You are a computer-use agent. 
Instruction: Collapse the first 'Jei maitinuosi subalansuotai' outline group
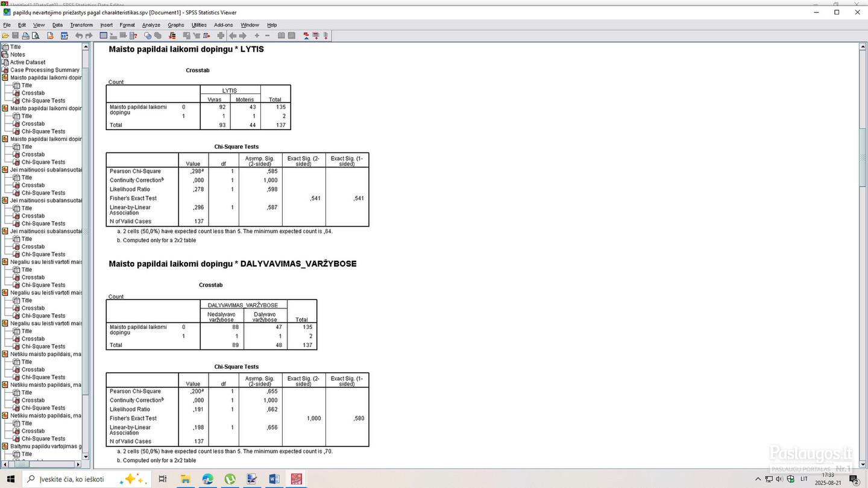point(5,170)
